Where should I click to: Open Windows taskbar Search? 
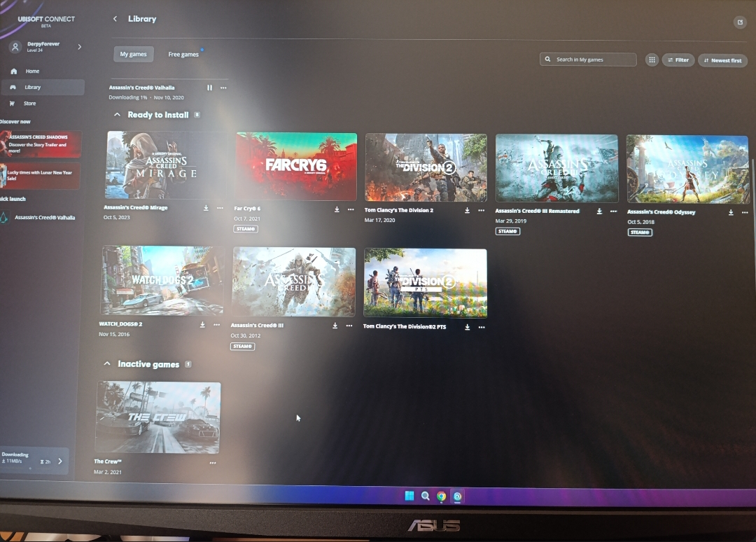[x=426, y=496]
